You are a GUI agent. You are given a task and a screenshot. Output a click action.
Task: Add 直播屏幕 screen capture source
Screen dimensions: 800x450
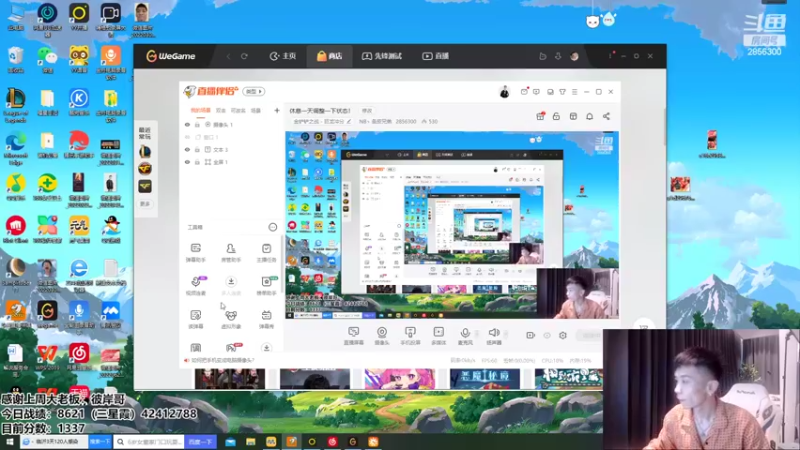[354, 336]
